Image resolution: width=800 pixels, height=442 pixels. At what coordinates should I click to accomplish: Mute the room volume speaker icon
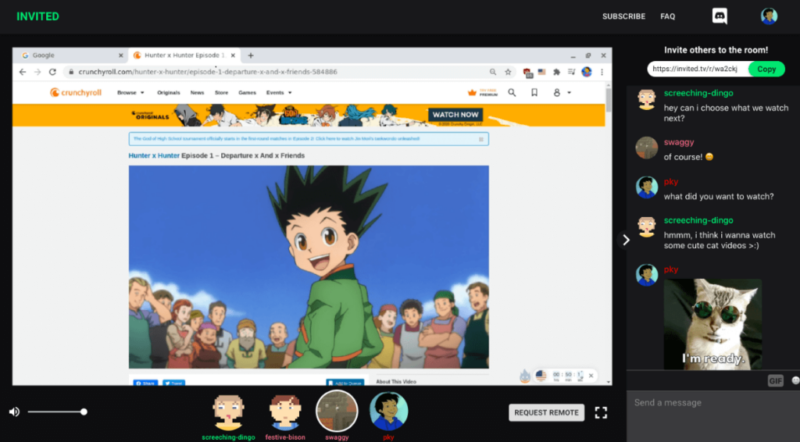pos(14,411)
